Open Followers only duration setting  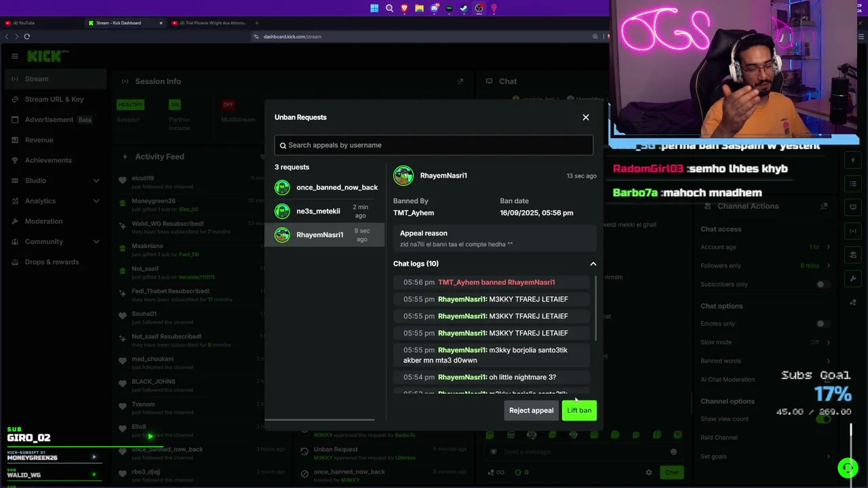764,266
